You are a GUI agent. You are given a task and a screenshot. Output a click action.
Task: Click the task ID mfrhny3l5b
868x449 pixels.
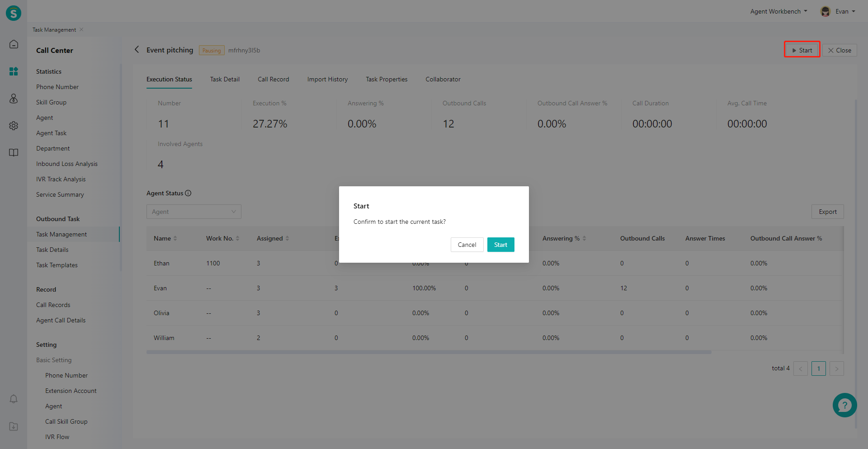244,50
